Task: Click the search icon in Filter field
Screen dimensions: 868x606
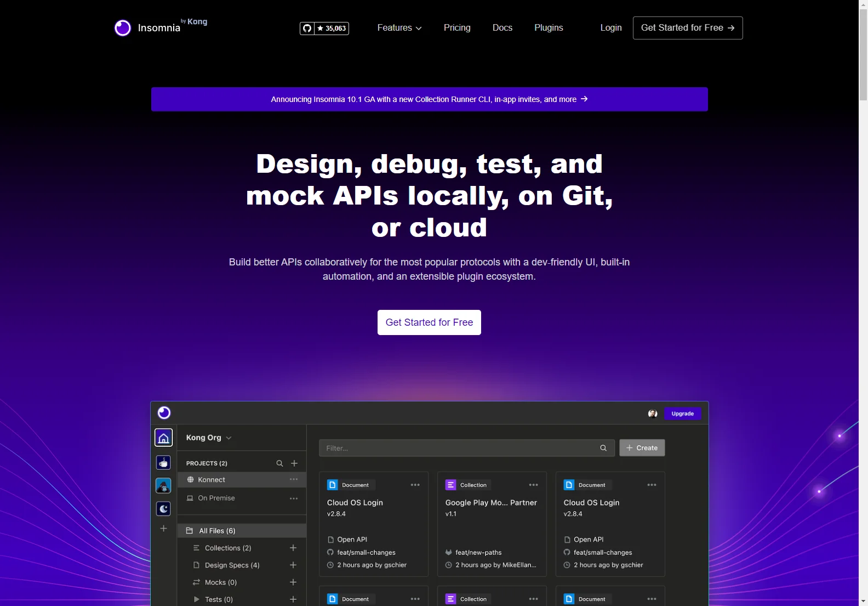Action: pos(603,448)
